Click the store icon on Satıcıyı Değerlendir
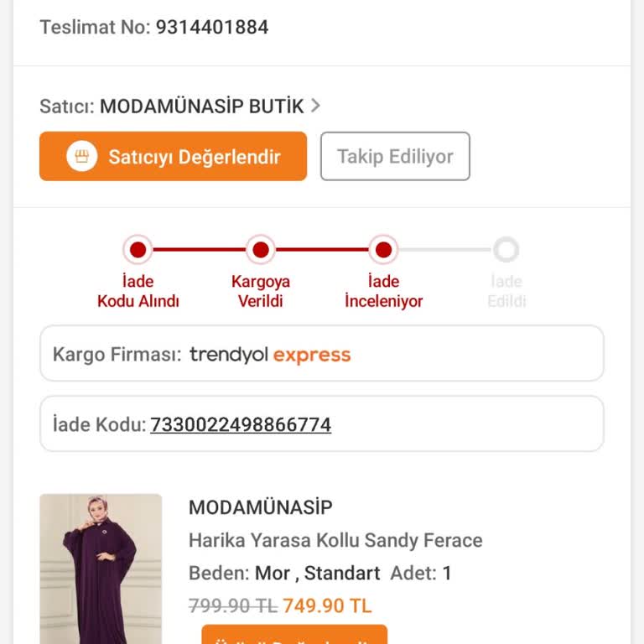This screenshot has width=644, height=644. pos(82,156)
